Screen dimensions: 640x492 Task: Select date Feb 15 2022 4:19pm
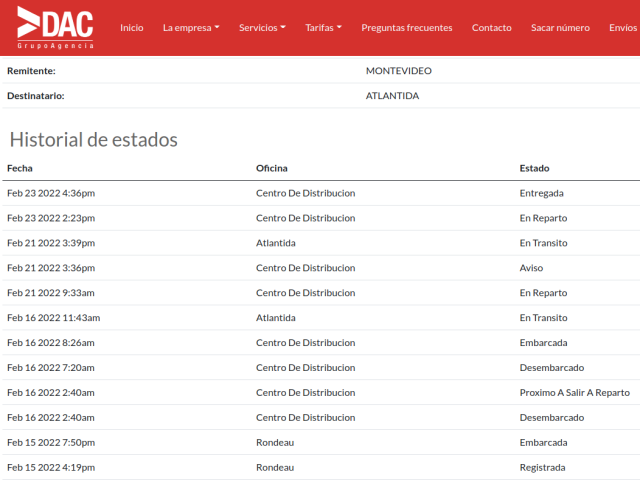click(51, 467)
